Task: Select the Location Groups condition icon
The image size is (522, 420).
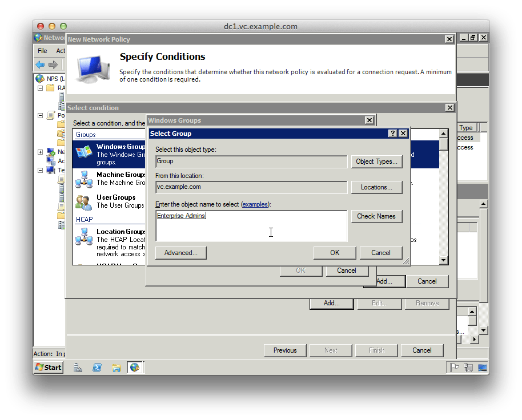Action: click(83, 236)
